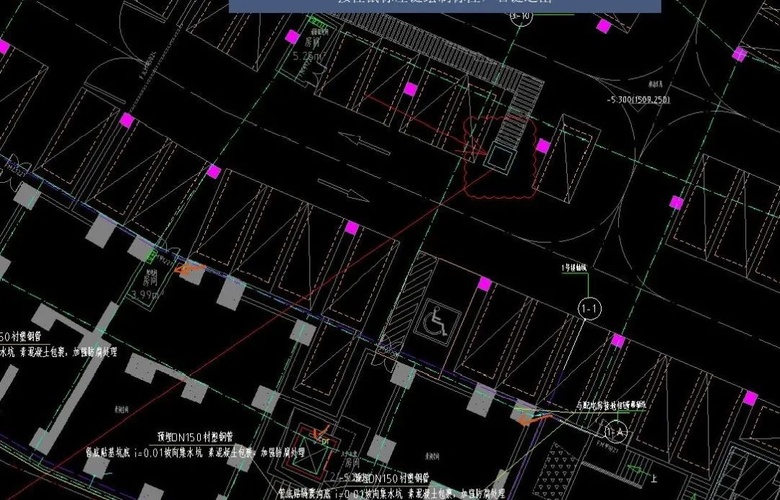This screenshot has height=500, width=780.
Task: Select the 1-A axis bubble marker
Action: click(615, 432)
